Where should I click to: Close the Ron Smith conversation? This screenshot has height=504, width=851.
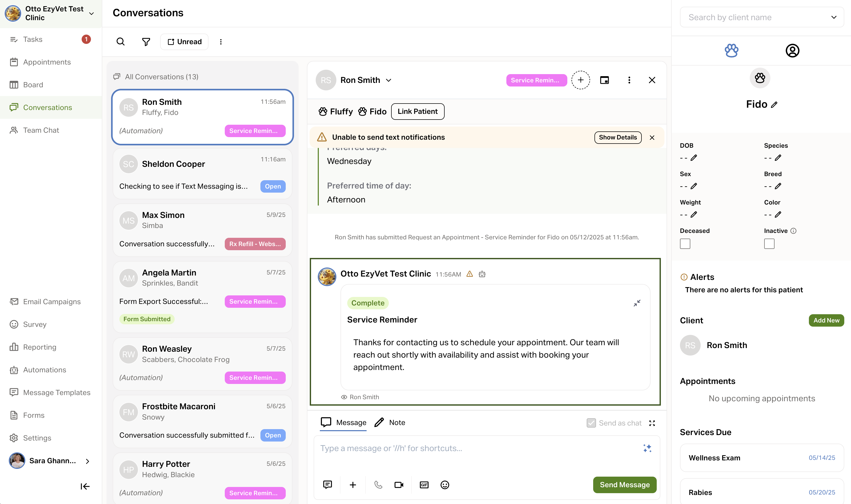point(652,80)
